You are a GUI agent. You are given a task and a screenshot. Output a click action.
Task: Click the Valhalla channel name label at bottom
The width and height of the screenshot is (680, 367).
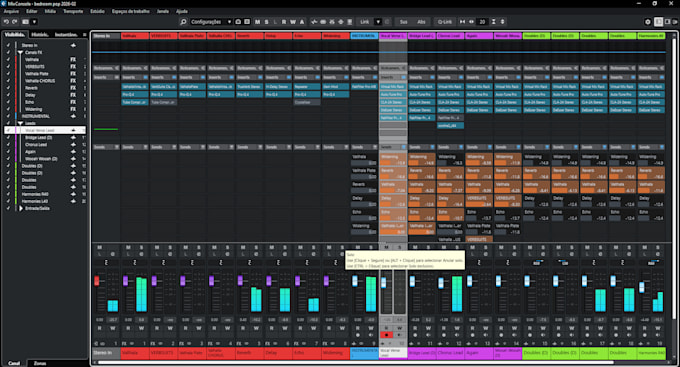(x=134, y=353)
